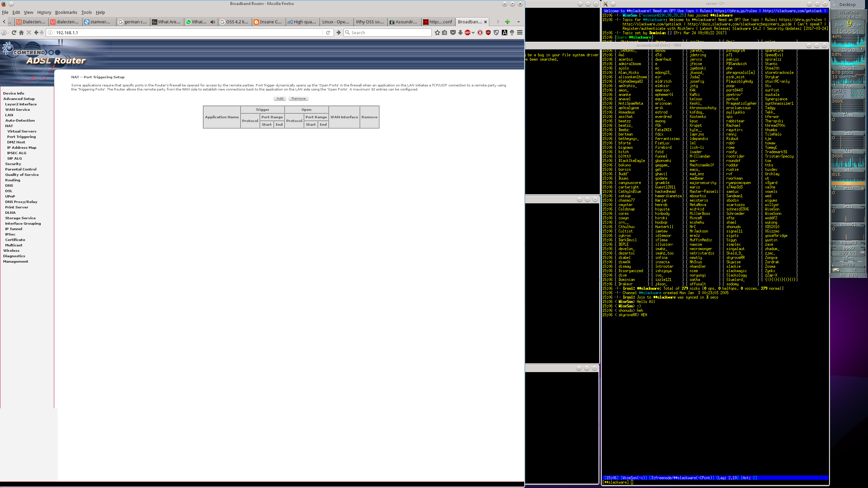This screenshot has width=868, height=488.
Task: Click the Remove button above the table
Action: click(x=298, y=99)
